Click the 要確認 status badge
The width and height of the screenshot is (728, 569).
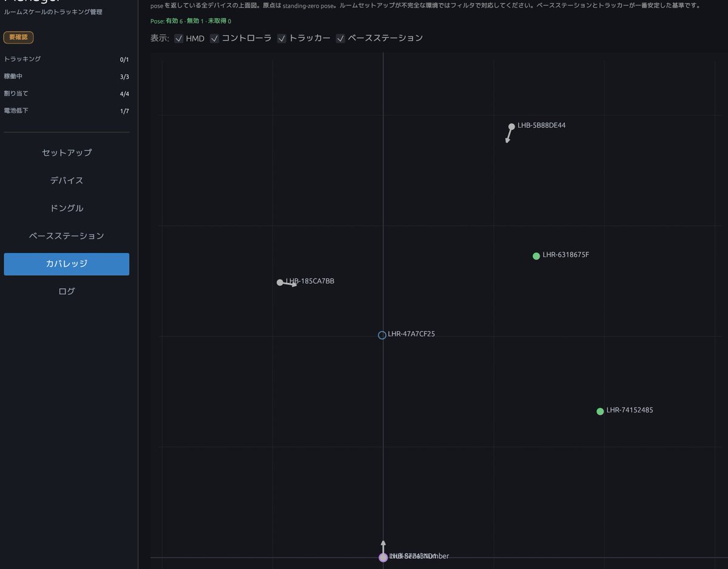pyautogui.click(x=19, y=38)
